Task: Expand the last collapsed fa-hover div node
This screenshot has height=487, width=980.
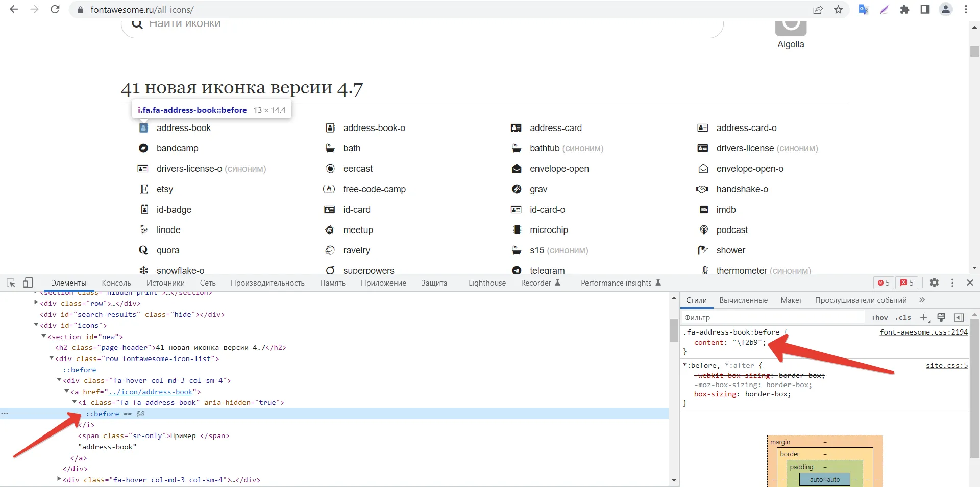Action: pos(59,479)
